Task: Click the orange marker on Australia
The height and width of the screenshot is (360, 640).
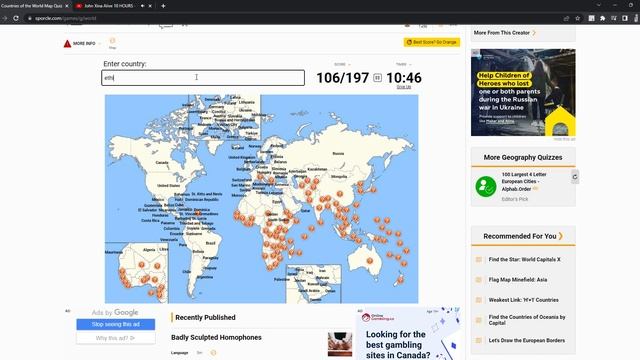Action: coord(369,261)
